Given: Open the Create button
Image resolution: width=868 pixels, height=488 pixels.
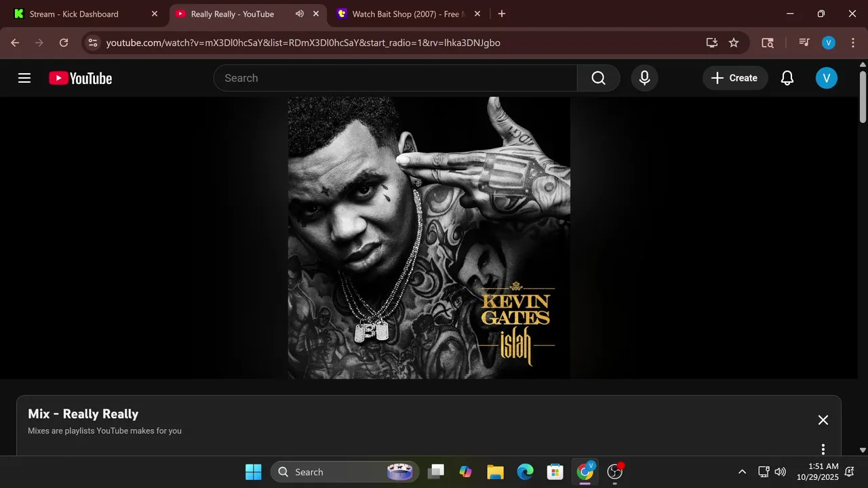Looking at the screenshot, I should (735, 78).
